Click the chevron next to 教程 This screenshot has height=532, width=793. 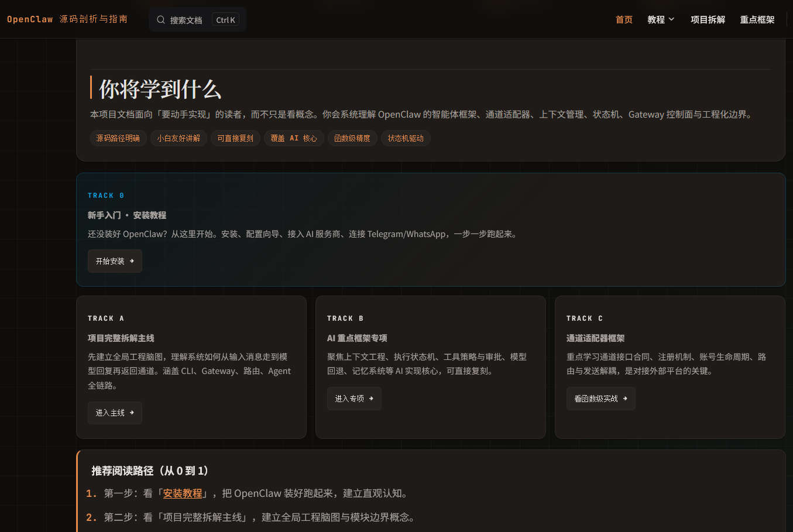coord(671,19)
